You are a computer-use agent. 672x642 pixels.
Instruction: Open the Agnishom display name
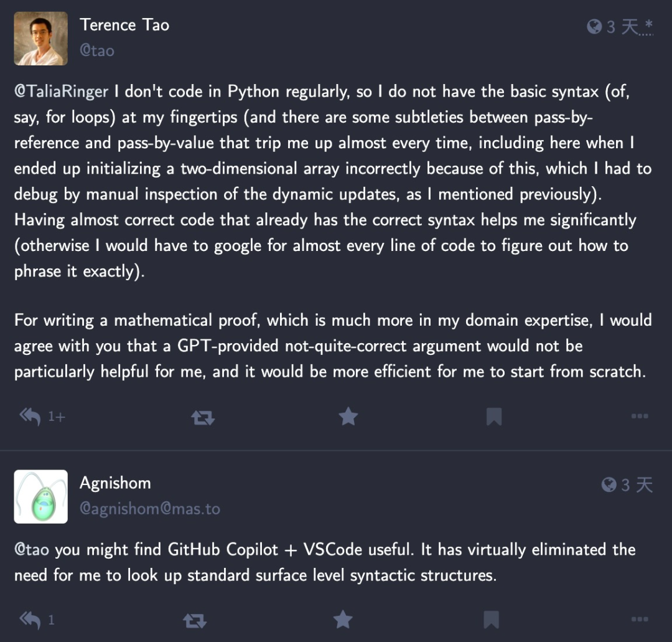(x=115, y=483)
